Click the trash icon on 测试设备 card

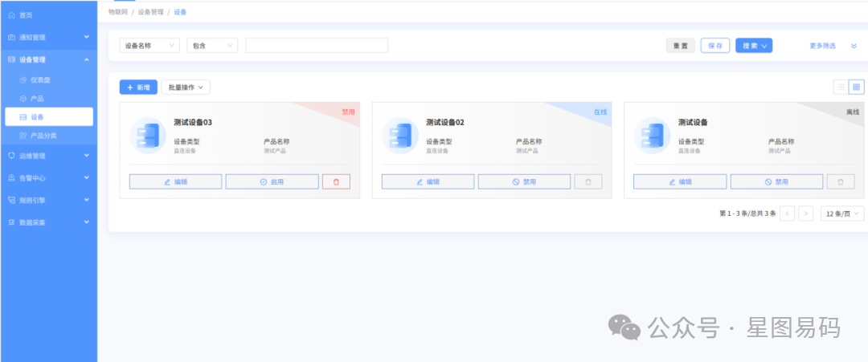[x=841, y=182]
